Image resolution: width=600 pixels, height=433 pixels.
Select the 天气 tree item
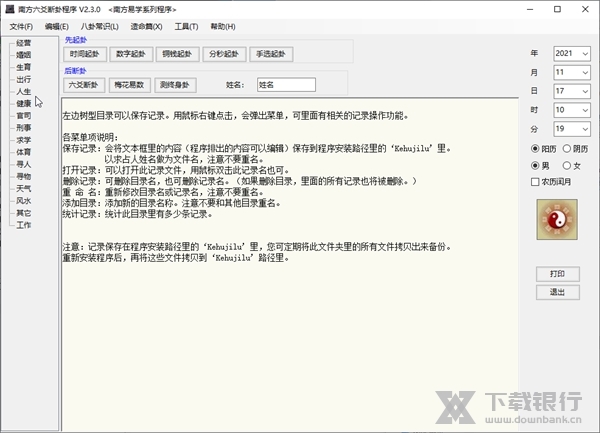coord(23,189)
